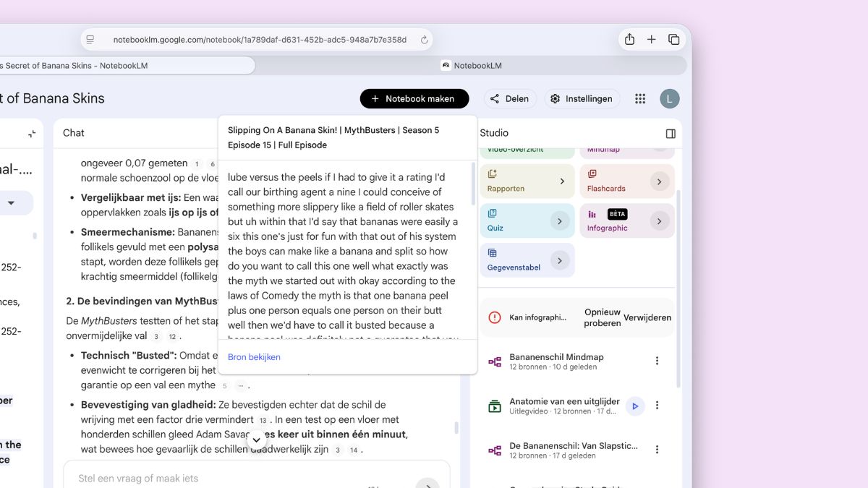Screen dimensions: 868x488
Task: Click citation 5 after een mythe
Action: 224,386
